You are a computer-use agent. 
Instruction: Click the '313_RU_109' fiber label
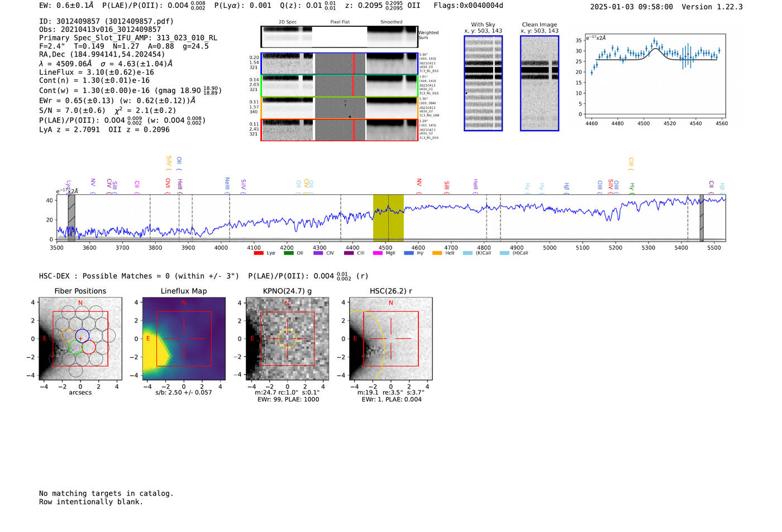[429, 116]
